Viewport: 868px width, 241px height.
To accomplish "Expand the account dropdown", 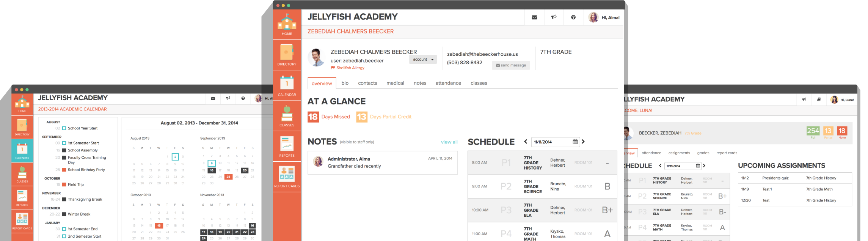I will [x=423, y=60].
